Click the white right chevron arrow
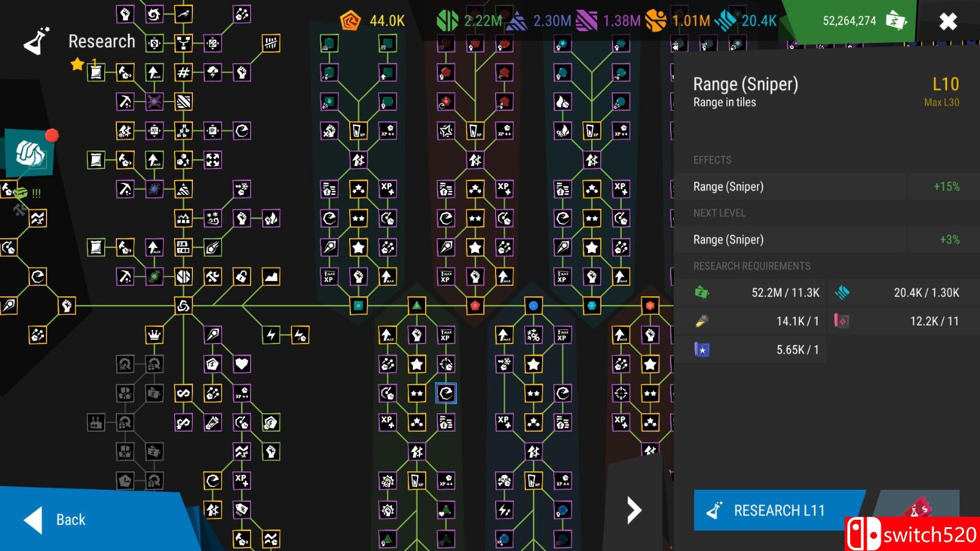Viewport: 980px width, 551px height. click(634, 510)
